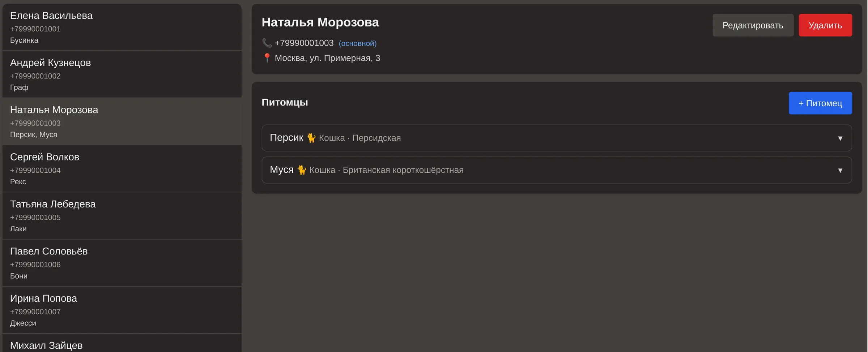Expand the Муся pet card arrow

tap(840, 170)
